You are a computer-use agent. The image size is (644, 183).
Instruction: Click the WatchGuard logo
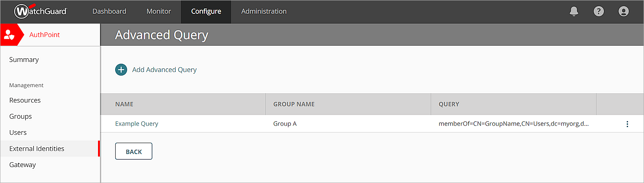click(40, 11)
